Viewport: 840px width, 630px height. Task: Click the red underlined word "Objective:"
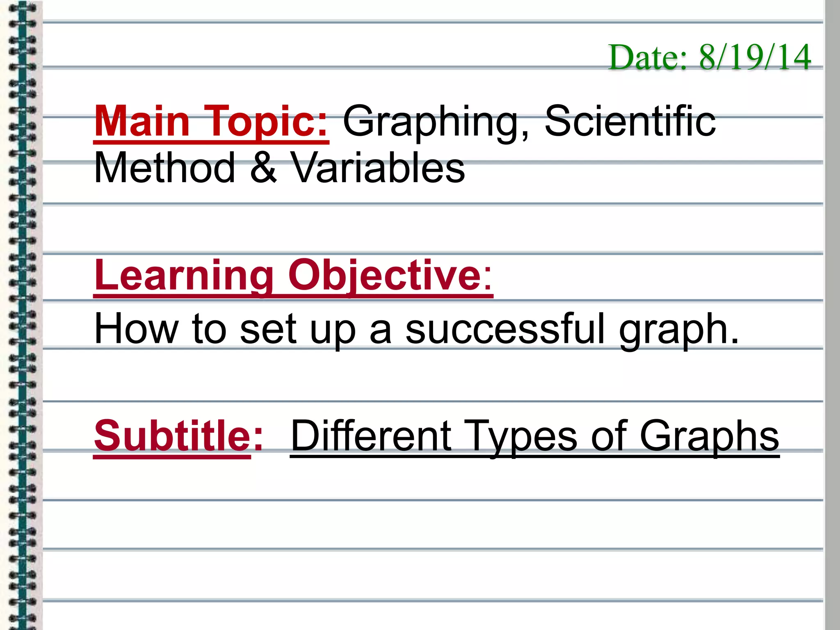click(x=390, y=276)
